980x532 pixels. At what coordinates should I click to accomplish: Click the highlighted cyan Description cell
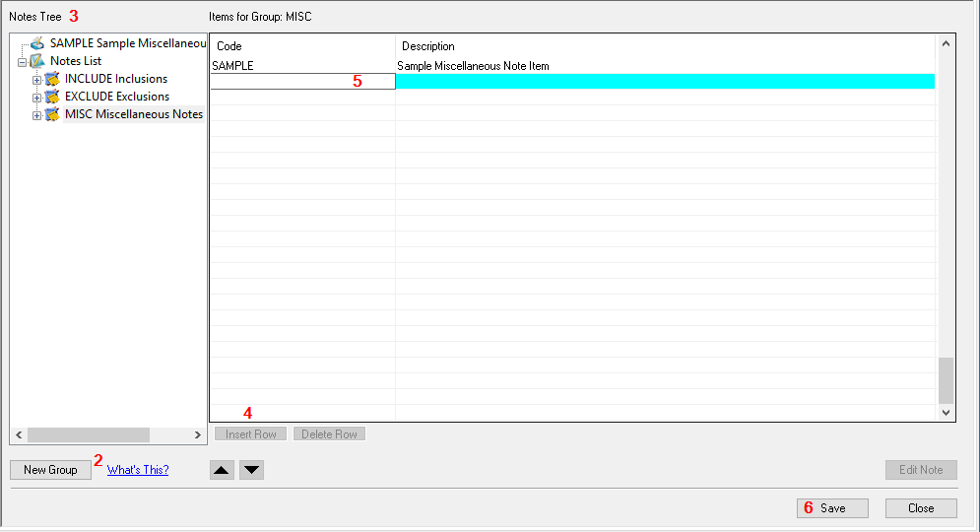[666, 81]
